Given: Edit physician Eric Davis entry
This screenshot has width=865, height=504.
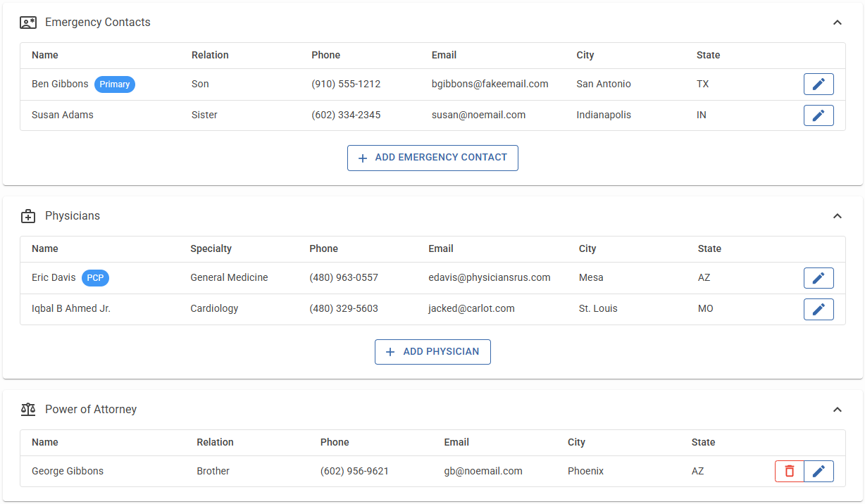Looking at the screenshot, I should click(819, 278).
